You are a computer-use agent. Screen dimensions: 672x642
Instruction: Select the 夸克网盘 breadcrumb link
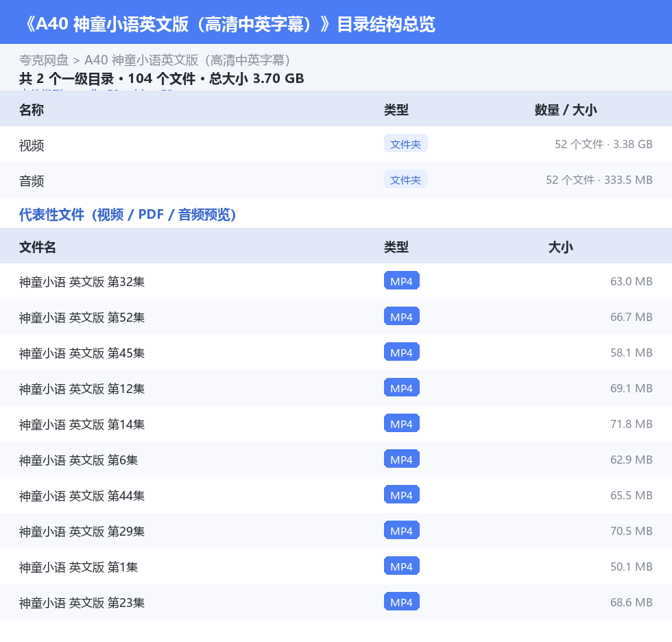[x=44, y=60]
